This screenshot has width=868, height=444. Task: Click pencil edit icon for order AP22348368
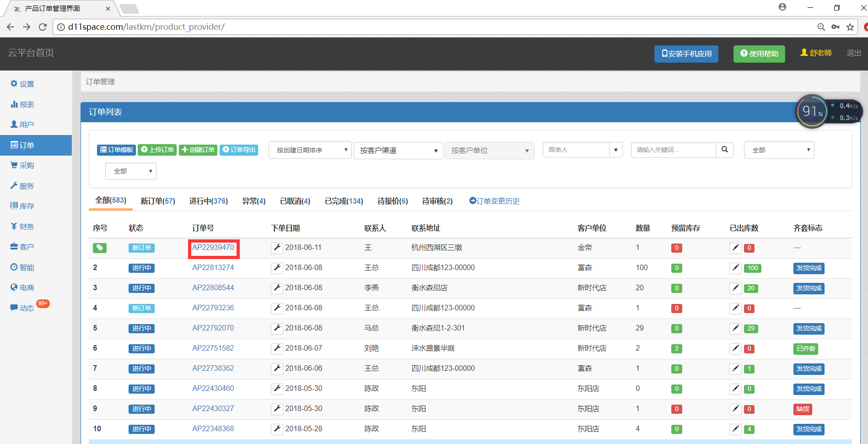point(735,429)
